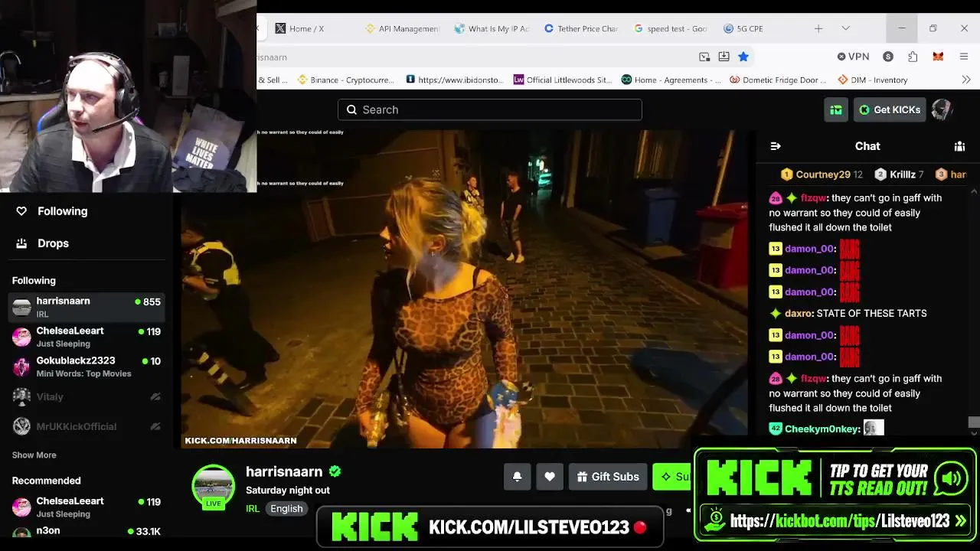This screenshot has height=551, width=980.
Task: Switch to the speed test Google tab
Action: [x=671, y=28]
